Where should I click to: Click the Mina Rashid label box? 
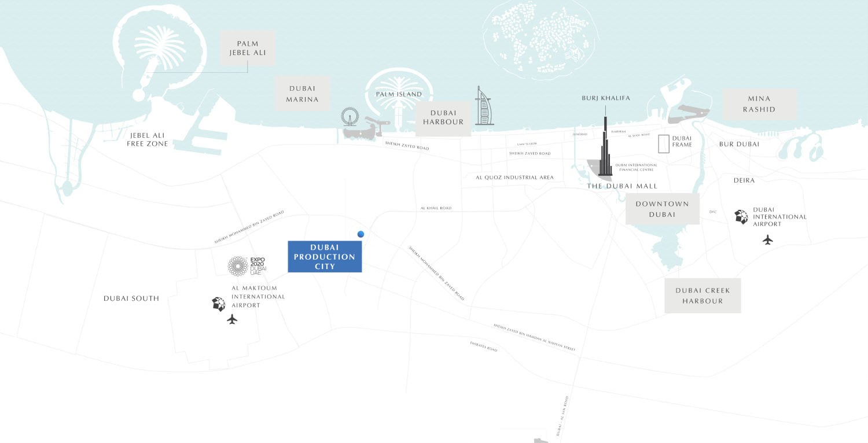tap(759, 104)
